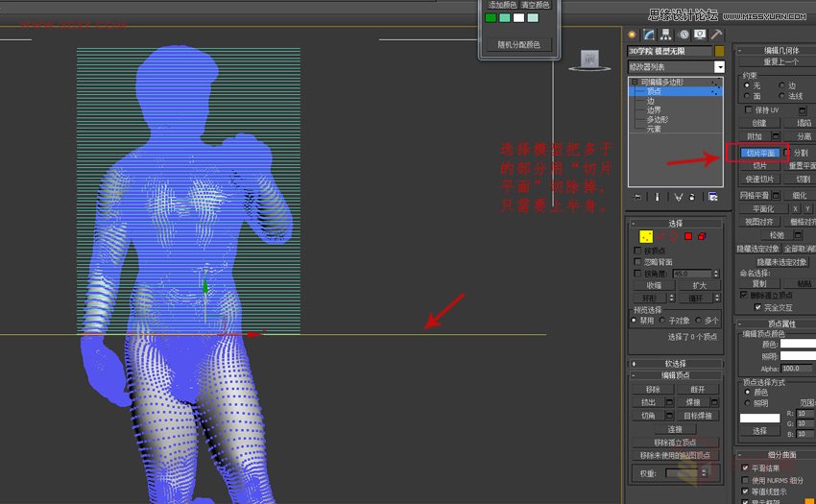Viewport: 816px width, 504px height.
Task: Collapse the 编辑顶点 rollout
Action: tap(676, 374)
